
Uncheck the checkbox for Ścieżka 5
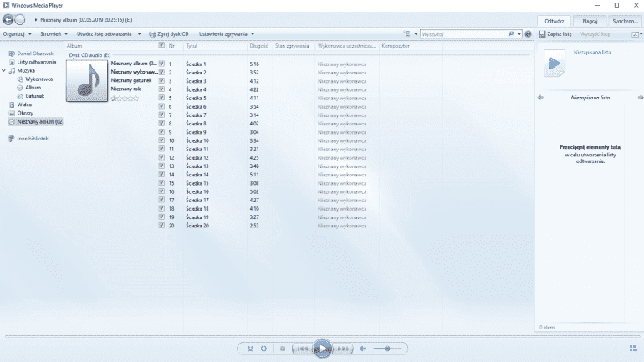coord(161,98)
